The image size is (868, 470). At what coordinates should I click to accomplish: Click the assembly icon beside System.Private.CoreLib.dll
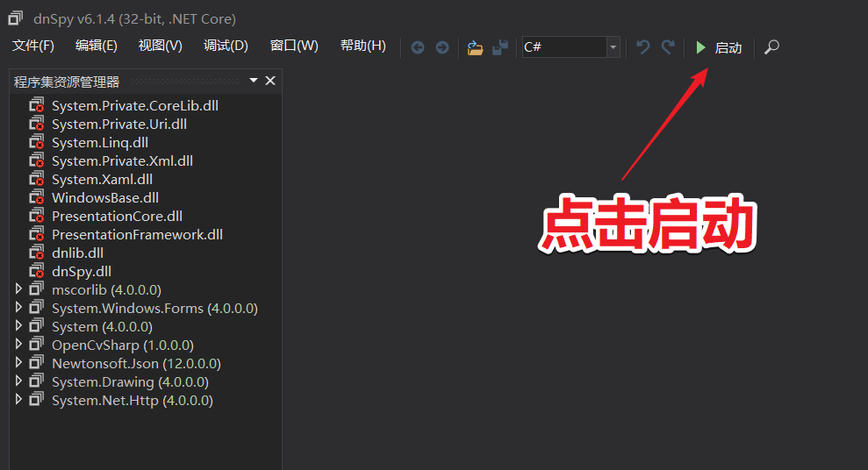(x=37, y=105)
